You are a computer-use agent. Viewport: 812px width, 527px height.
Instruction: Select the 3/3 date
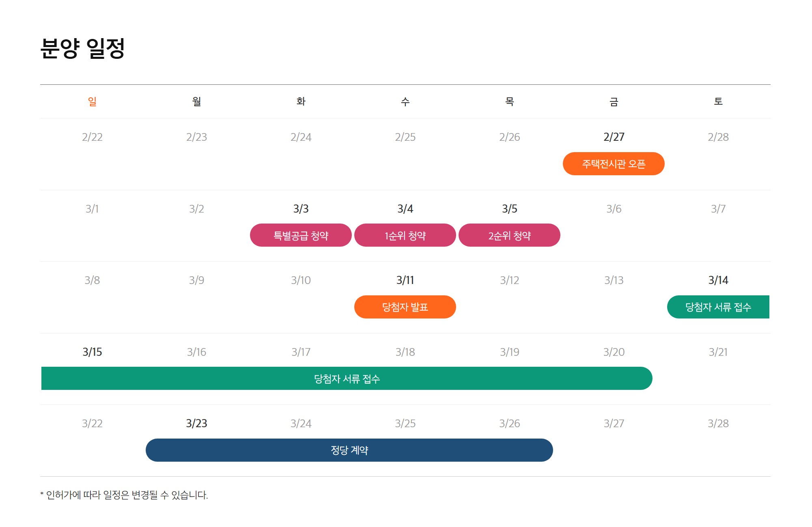pyautogui.click(x=301, y=209)
